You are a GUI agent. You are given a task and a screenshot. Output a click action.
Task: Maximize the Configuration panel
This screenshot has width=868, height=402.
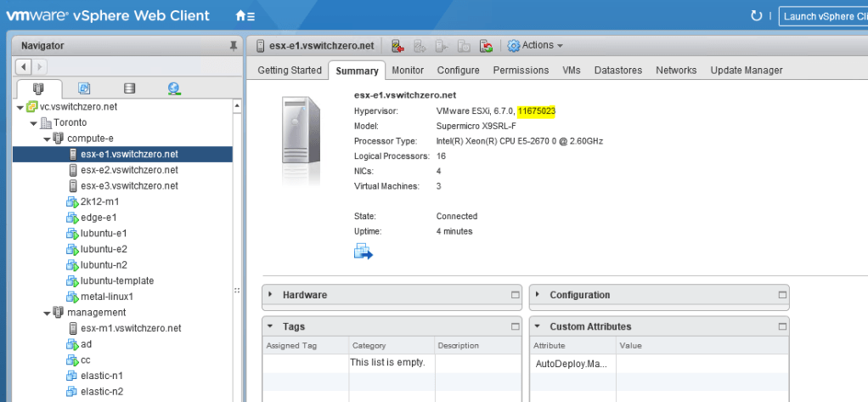click(x=782, y=295)
